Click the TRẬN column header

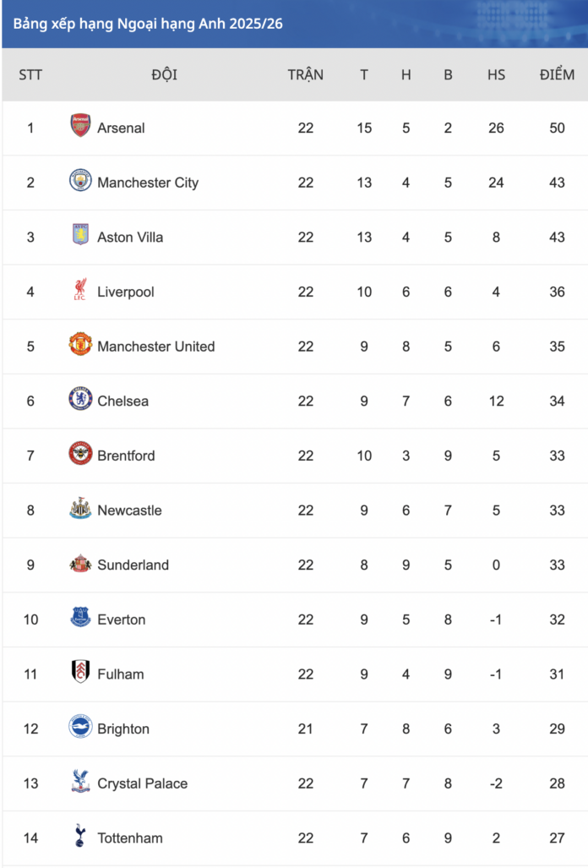[305, 74]
